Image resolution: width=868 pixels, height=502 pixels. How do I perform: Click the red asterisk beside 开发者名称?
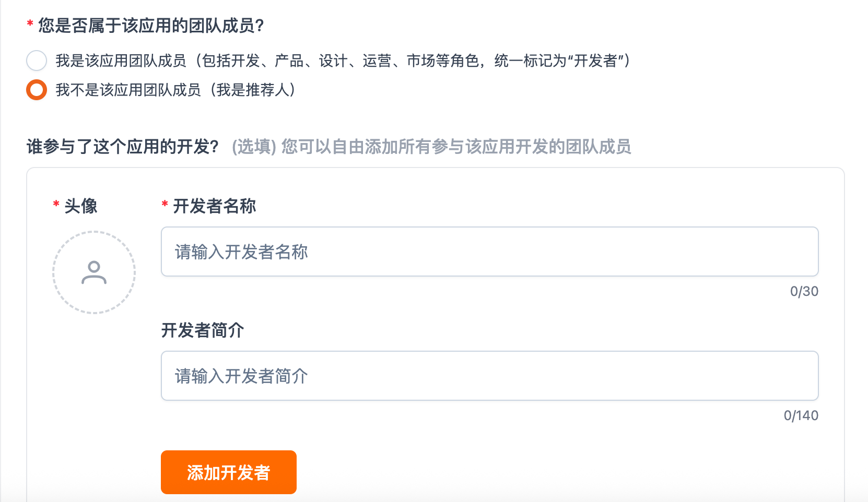[165, 204]
